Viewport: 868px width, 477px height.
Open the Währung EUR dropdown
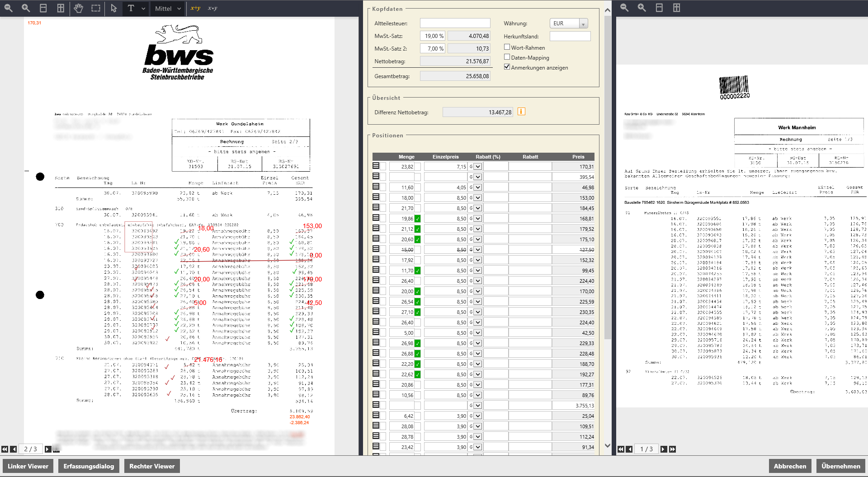click(583, 23)
